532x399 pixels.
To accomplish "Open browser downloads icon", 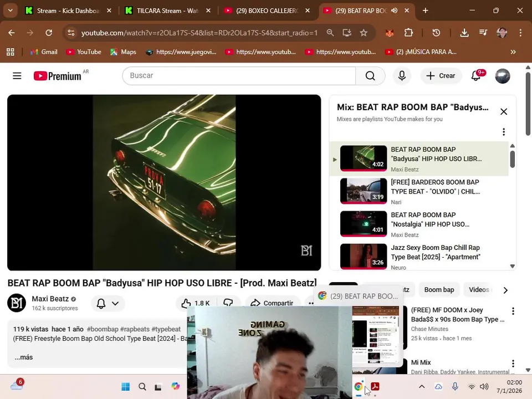I will coord(464,33).
